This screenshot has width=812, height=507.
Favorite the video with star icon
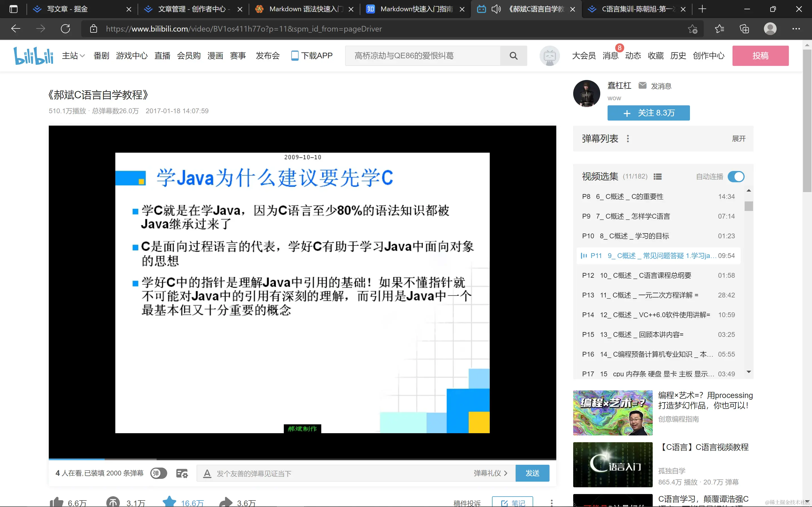pos(169,502)
